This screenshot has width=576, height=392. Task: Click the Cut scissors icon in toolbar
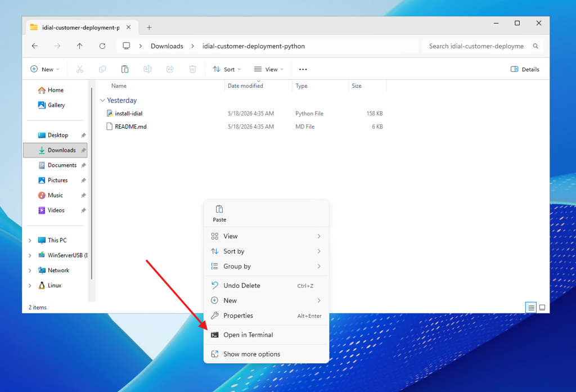(80, 69)
